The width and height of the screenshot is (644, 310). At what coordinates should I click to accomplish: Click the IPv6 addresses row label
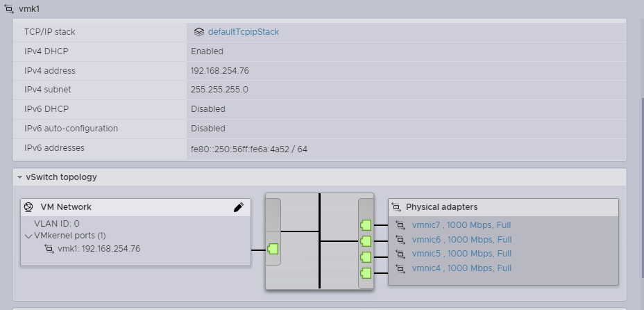coord(54,148)
